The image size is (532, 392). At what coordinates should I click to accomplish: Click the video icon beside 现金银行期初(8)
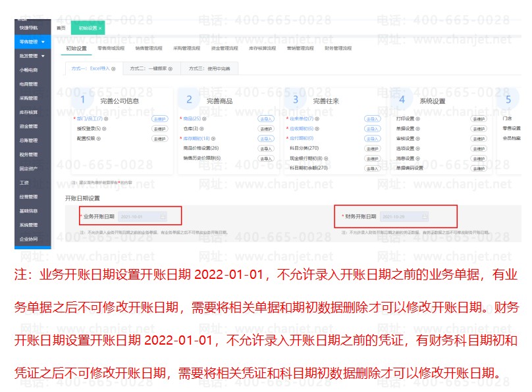pyautogui.click(x=326, y=159)
